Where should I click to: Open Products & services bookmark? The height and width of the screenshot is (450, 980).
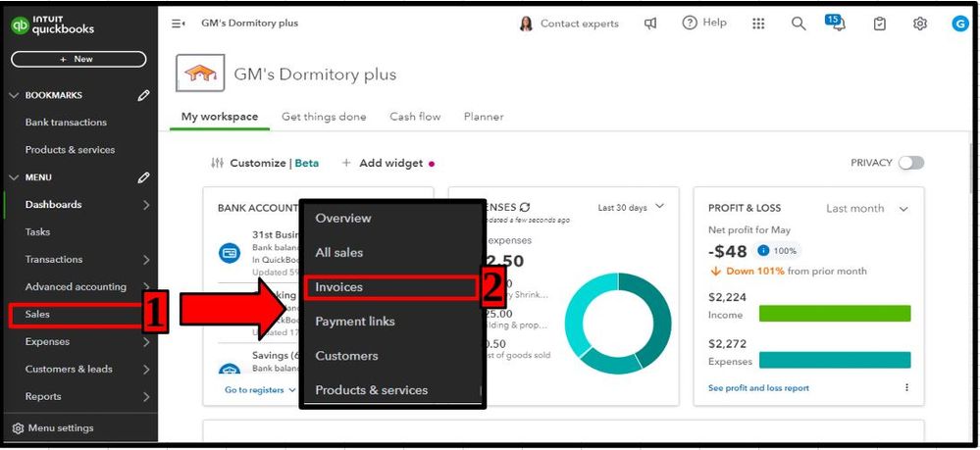pos(70,150)
